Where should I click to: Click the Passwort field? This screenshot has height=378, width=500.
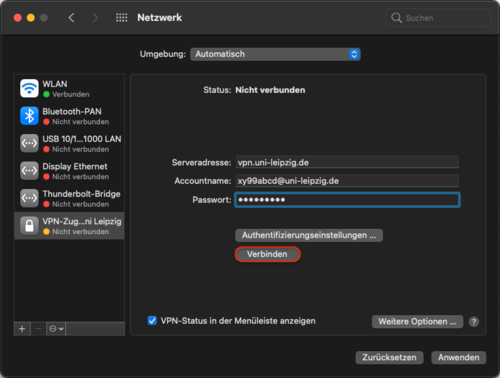click(x=347, y=200)
